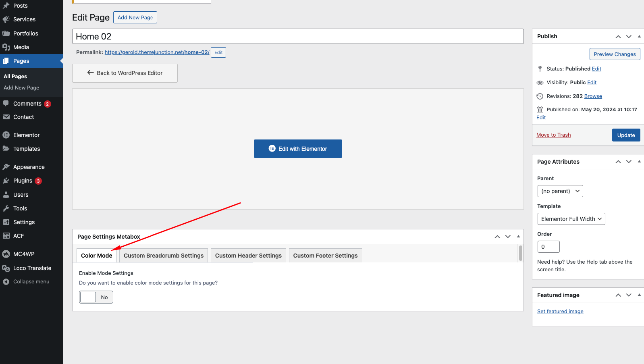Move Page Attributes panel down
The width and height of the screenshot is (644, 364).
point(629,162)
